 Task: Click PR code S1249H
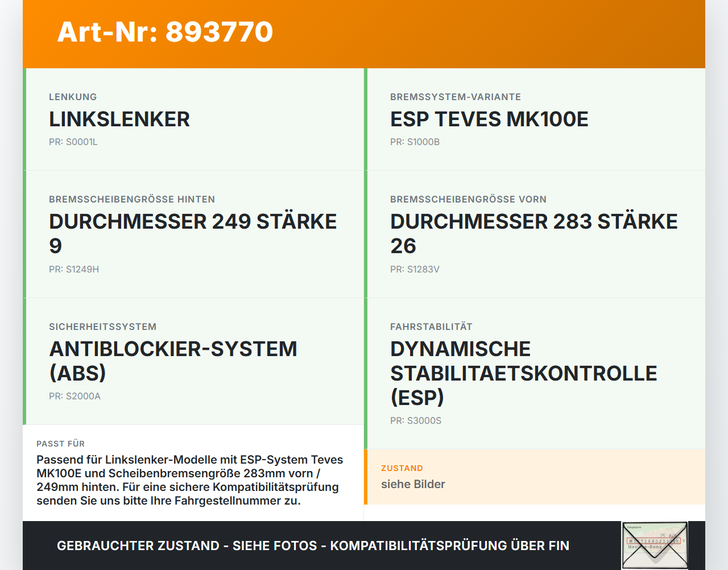click(74, 270)
